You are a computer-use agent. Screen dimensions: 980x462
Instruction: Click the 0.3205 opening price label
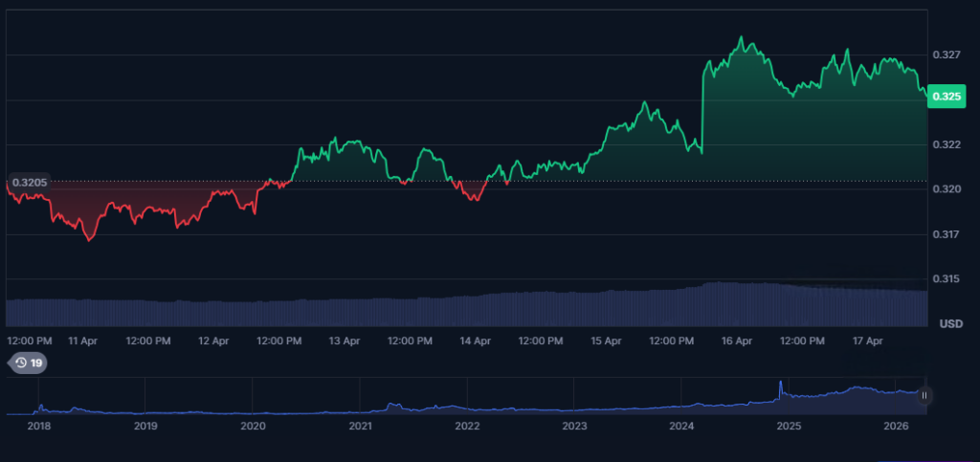pyautogui.click(x=30, y=182)
